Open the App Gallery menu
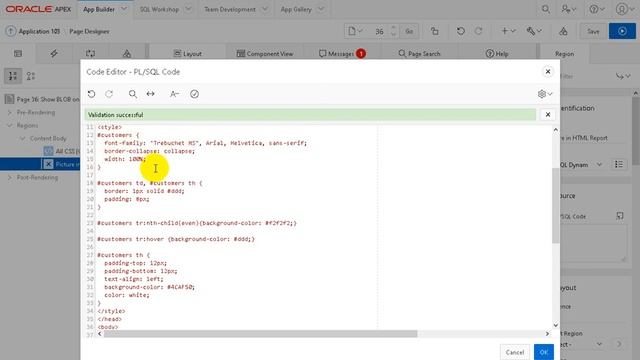The height and width of the screenshot is (360, 640). (296, 9)
